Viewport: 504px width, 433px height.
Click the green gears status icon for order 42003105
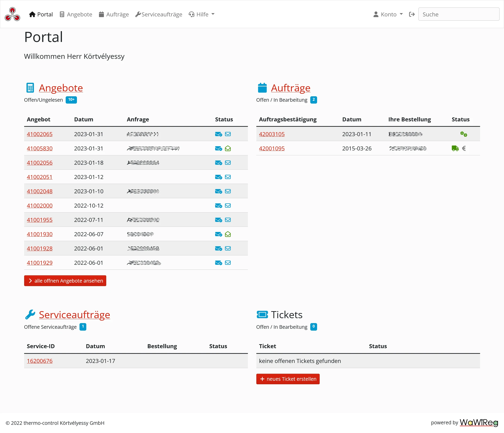point(464,134)
